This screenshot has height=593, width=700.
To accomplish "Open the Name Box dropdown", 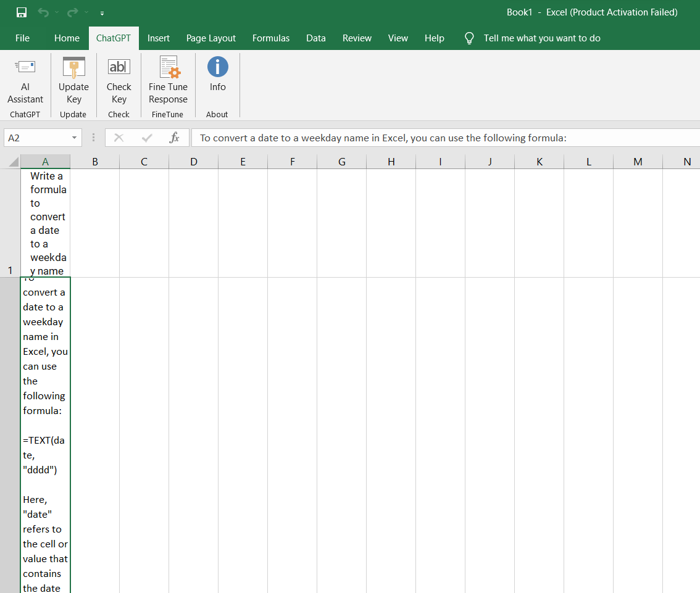I will pos(75,138).
